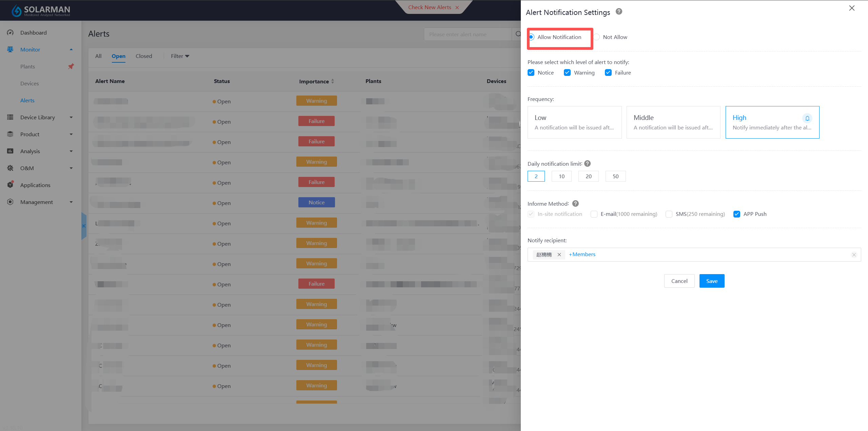Click help icon next to Daily notification limit
Viewport: 868px width, 431px height.
tap(588, 164)
